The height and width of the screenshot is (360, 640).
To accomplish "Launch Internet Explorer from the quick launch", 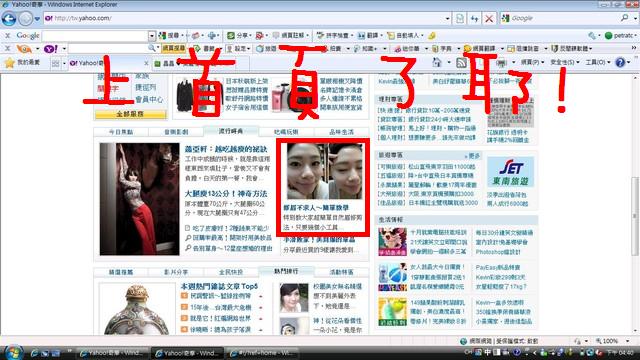I will tap(34, 353).
